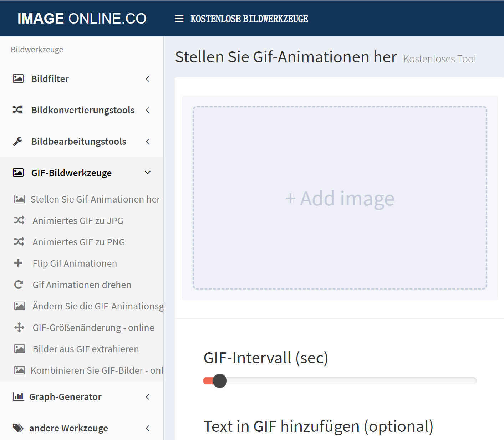The height and width of the screenshot is (440, 504).
Task: Open the andere Werkzeuge menu
Action: 82,428
